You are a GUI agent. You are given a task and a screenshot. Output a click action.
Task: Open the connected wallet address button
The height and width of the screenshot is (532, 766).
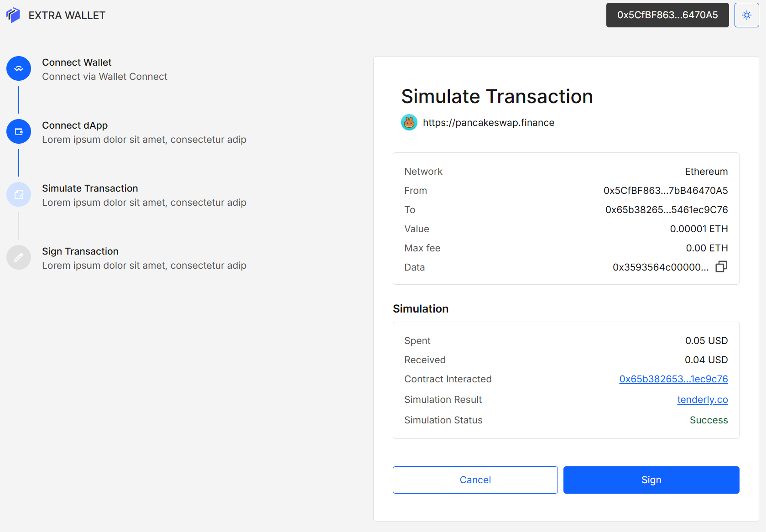[x=667, y=15]
